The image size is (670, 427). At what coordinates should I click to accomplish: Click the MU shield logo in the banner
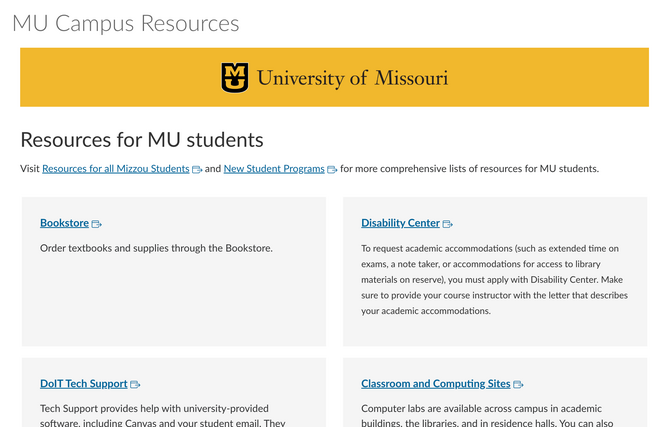[x=235, y=77]
